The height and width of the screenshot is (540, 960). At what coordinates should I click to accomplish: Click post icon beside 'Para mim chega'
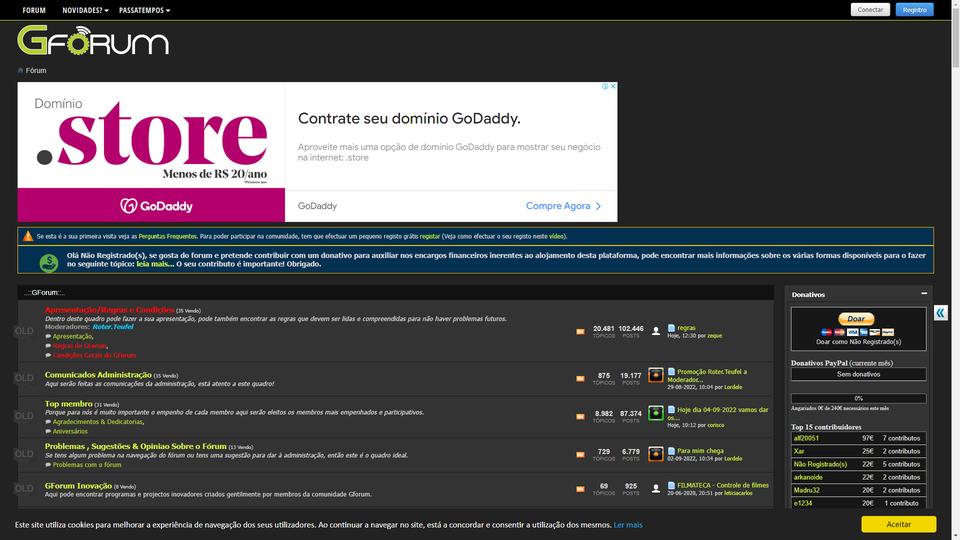[671, 451]
